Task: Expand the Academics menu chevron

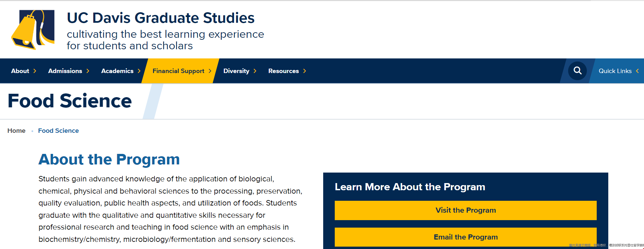Action: click(139, 71)
